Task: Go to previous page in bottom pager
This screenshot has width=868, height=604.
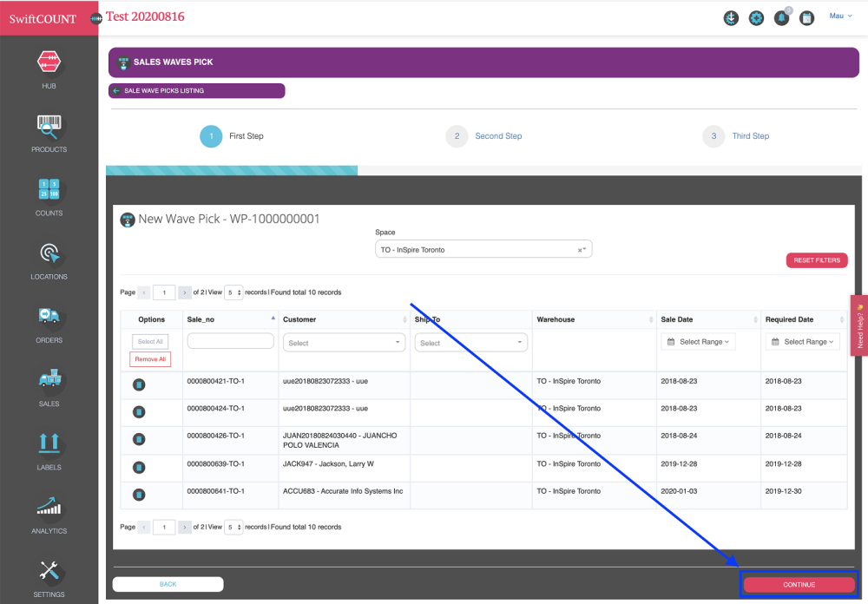Action: click(x=144, y=527)
